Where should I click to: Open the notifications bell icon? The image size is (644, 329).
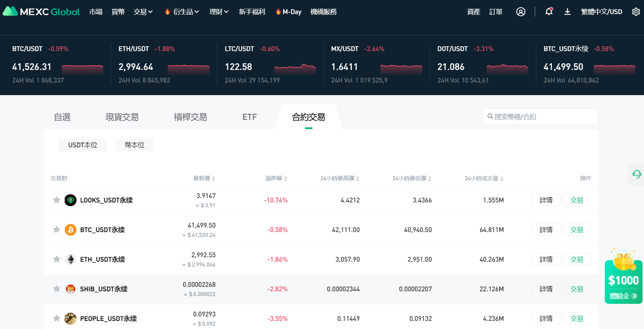point(549,11)
